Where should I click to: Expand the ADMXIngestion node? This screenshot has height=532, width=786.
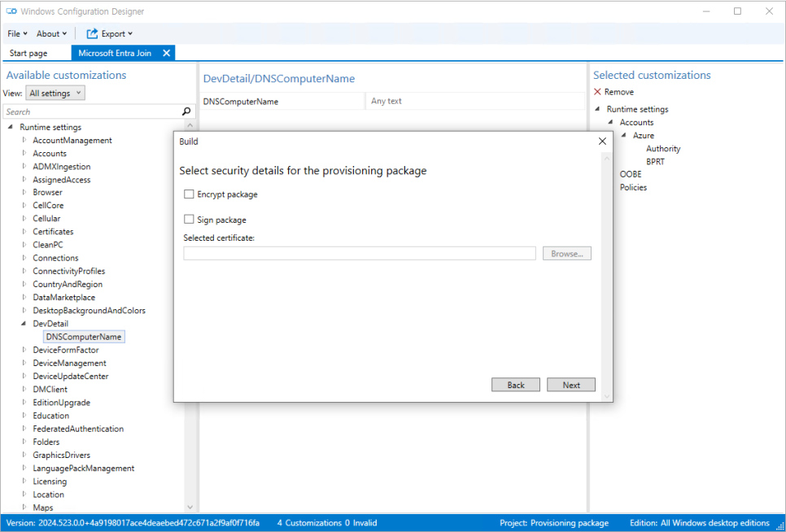click(x=24, y=166)
